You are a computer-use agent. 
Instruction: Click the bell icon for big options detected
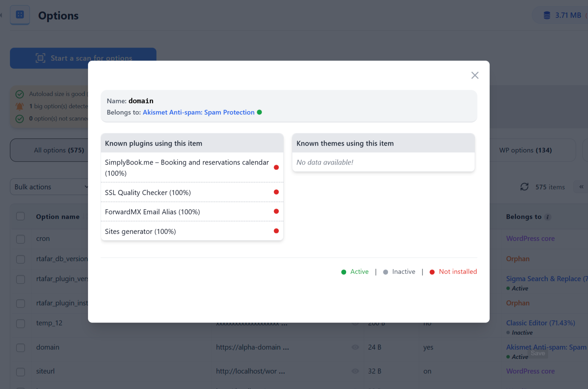(20, 106)
